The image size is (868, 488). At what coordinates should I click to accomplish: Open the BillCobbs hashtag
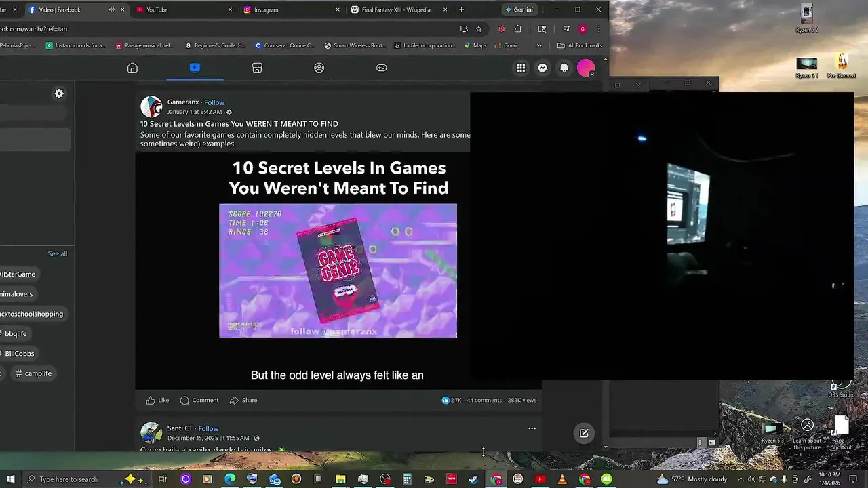click(19, 353)
